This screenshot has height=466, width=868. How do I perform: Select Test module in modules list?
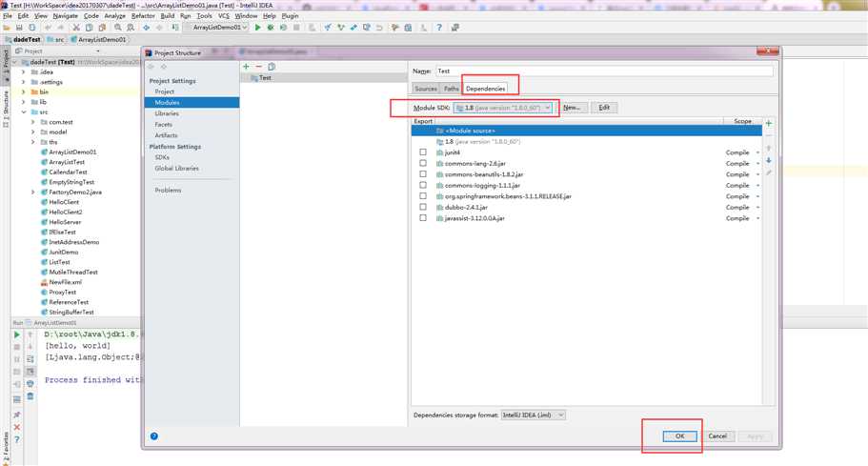point(324,78)
